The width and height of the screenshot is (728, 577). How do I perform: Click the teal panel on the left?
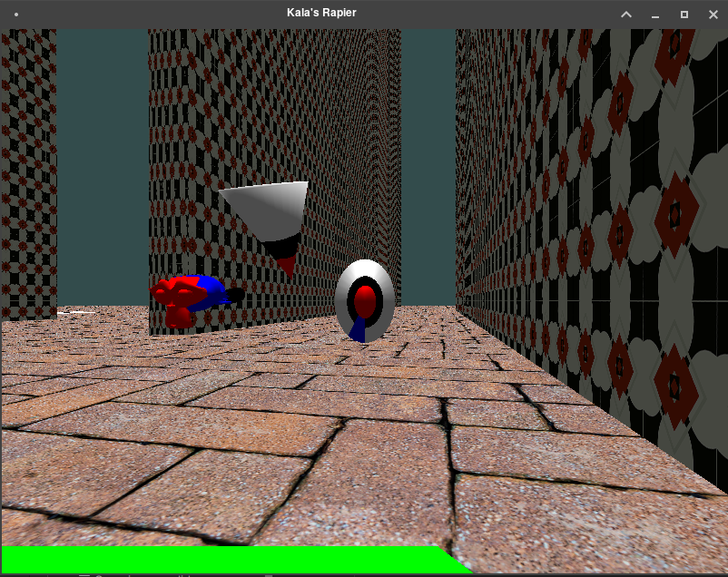(x=102, y=163)
